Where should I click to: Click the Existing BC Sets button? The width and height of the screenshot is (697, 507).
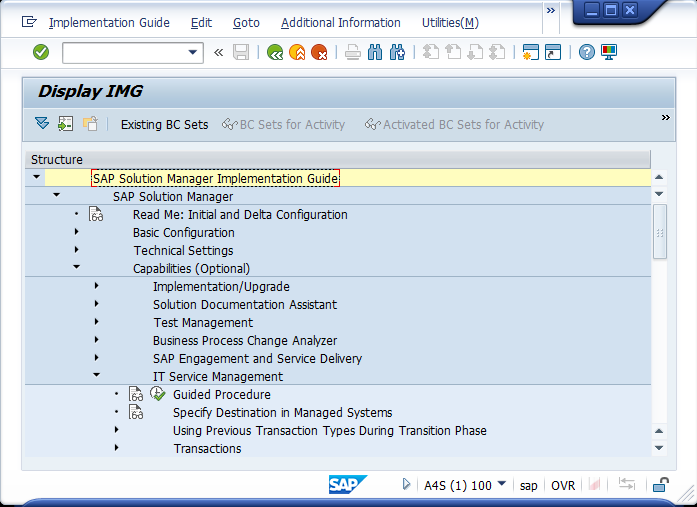coord(164,125)
